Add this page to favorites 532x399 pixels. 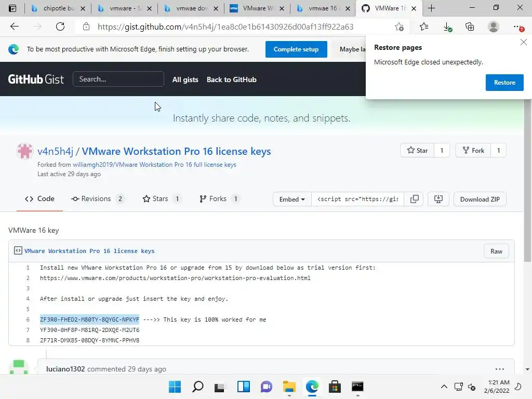tap(400, 27)
